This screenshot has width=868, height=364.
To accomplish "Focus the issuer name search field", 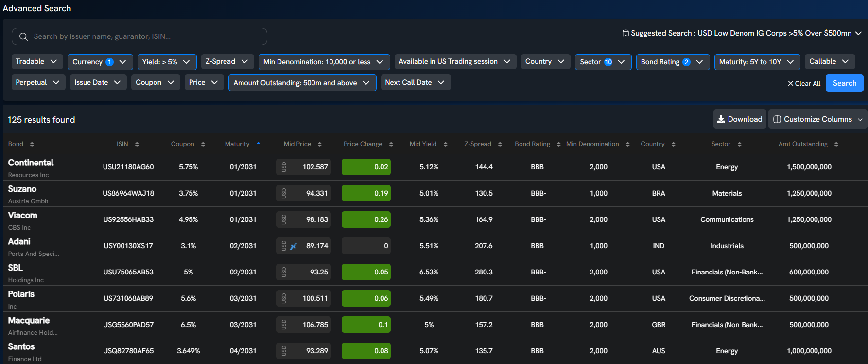I will [146, 36].
